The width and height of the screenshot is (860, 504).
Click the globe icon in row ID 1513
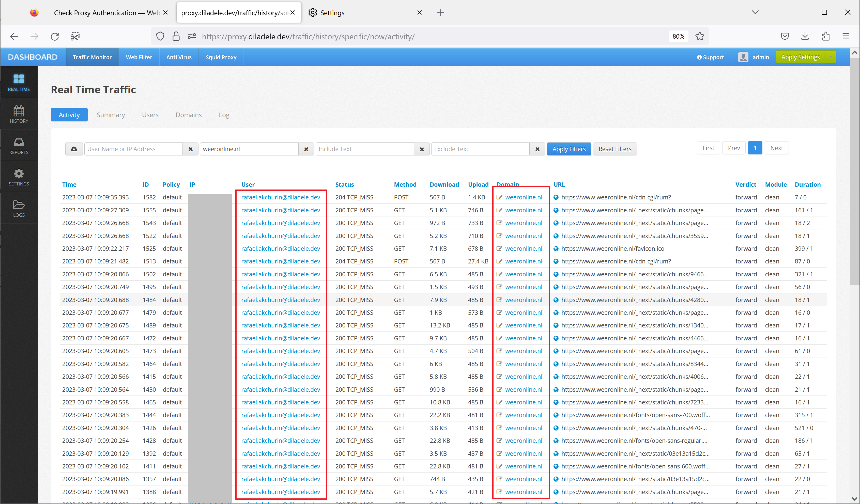[556, 261]
